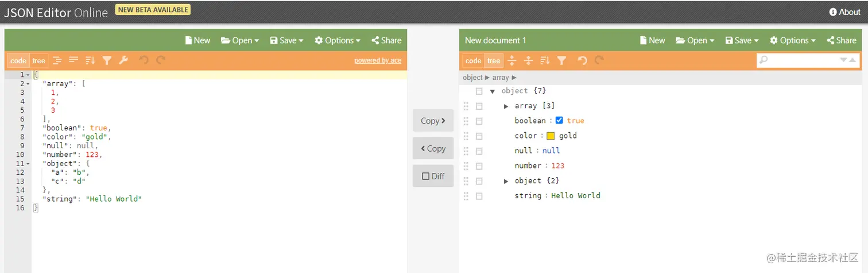Copy right content to left panel
The image size is (868, 273).
point(433,148)
